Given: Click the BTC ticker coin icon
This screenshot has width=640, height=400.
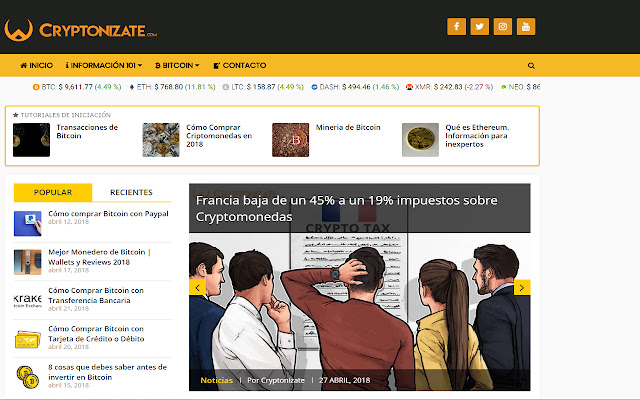Looking at the screenshot, I should click(x=36, y=87).
